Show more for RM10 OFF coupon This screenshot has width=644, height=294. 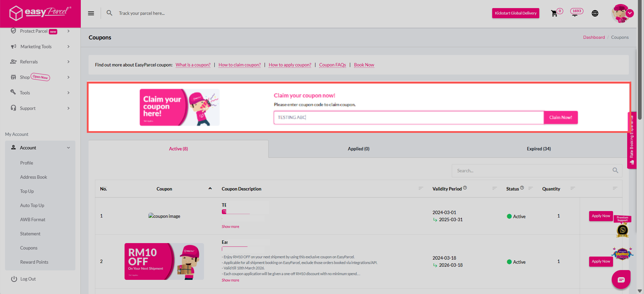(230, 280)
